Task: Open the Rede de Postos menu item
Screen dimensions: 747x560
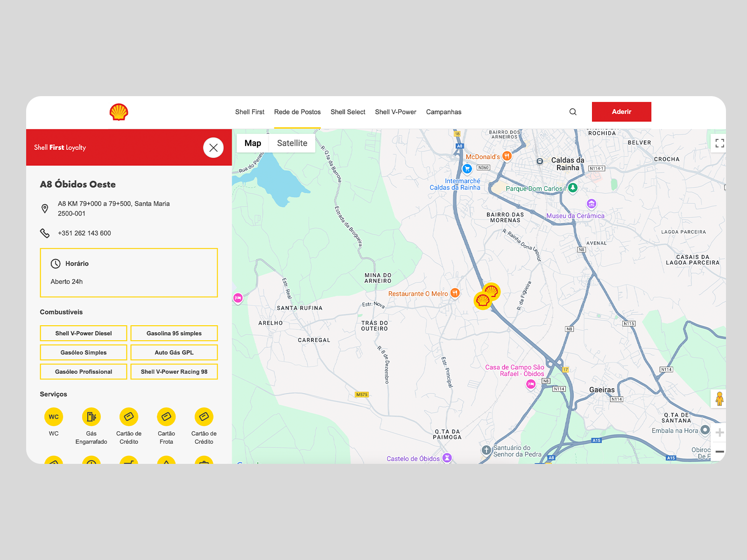Action: (x=297, y=112)
